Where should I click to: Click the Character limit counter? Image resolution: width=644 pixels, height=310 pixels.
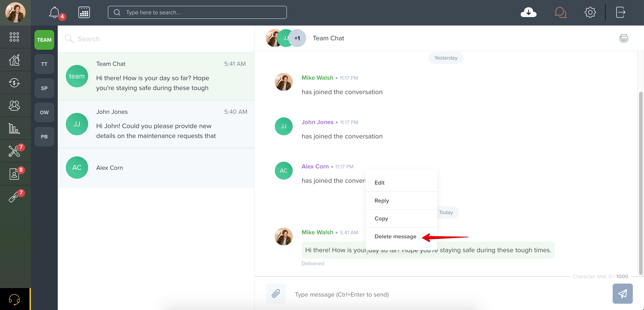[x=600, y=276]
